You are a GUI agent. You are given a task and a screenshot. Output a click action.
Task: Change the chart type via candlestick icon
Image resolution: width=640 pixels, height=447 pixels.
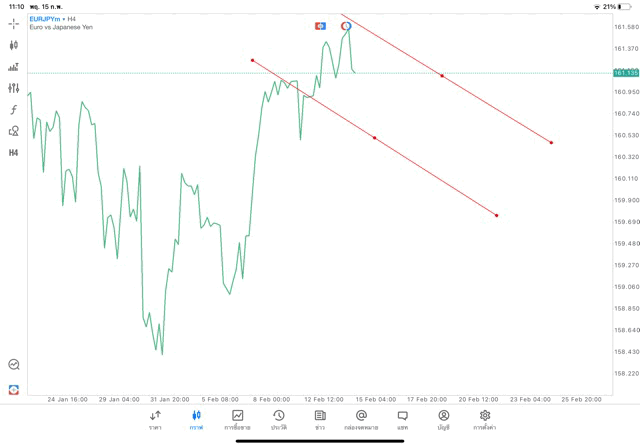click(x=14, y=45)
